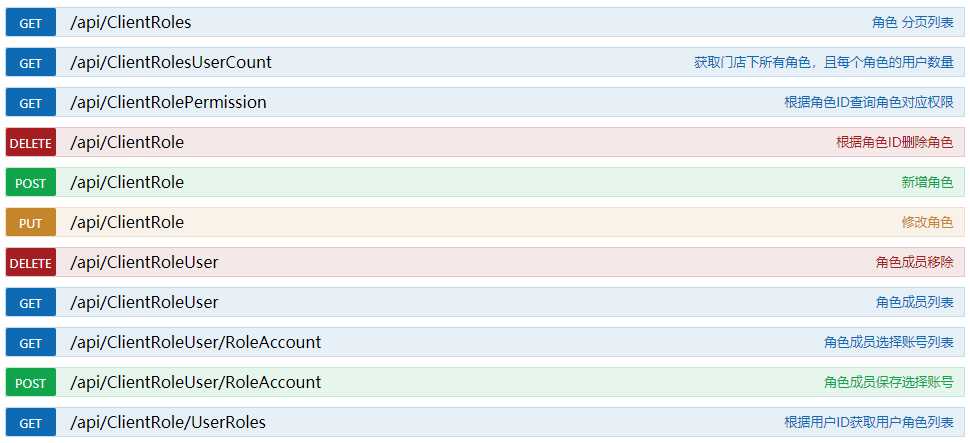Select 获取门店下所有角色 description text

coord(752,62)
